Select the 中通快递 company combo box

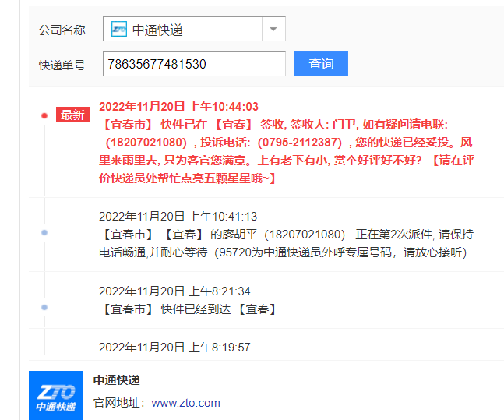click(x=194, y=30)
